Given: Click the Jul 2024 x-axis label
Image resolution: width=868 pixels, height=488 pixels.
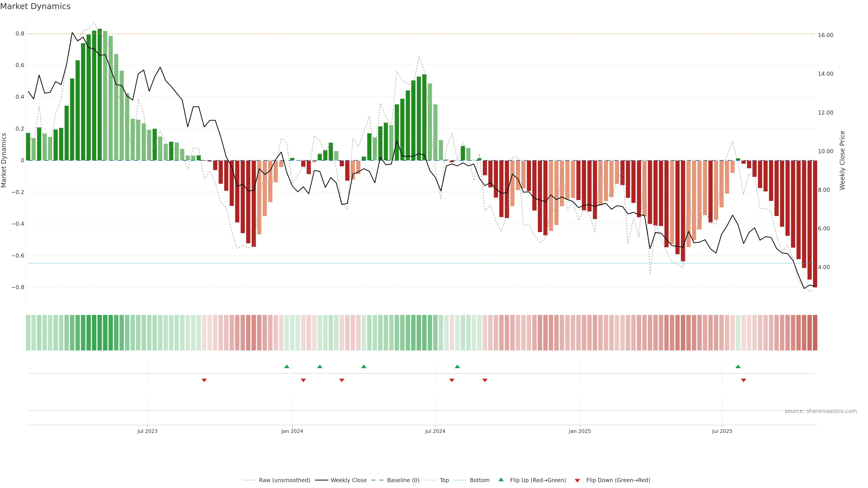Looking at the screenshot, I should (x=435, y=431).
